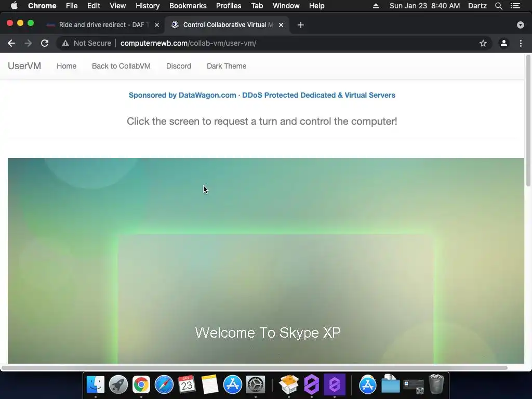The width and height of the screenshot is (532, 399).
Task: Open the Chrome application menu
Action: [x=42, y=6]
